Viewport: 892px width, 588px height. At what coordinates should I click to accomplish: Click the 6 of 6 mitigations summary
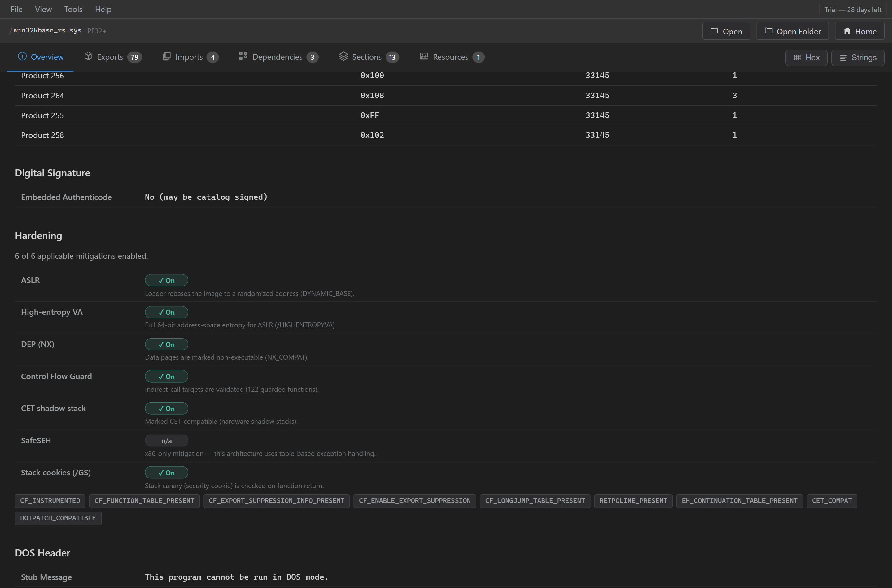(x=81, y=256)
